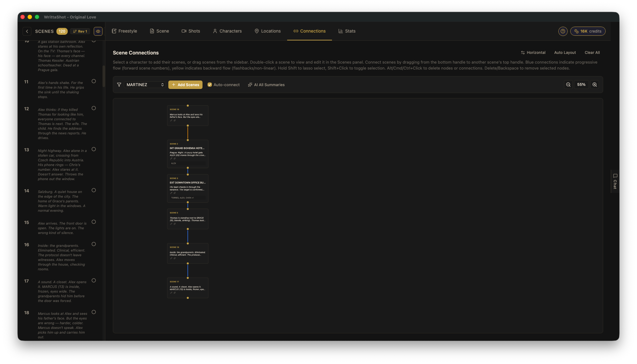Open the Chat side panel

tap(615, 181)
